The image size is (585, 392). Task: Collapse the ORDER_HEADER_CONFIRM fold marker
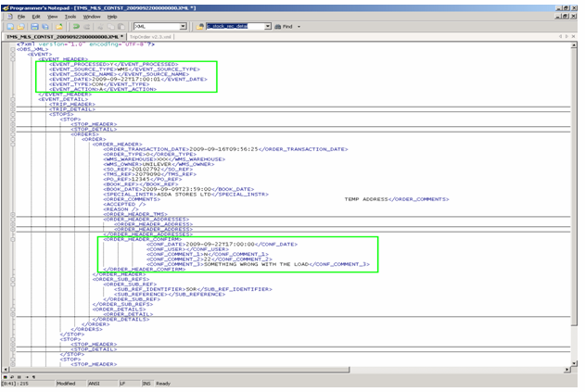point(13,239)
